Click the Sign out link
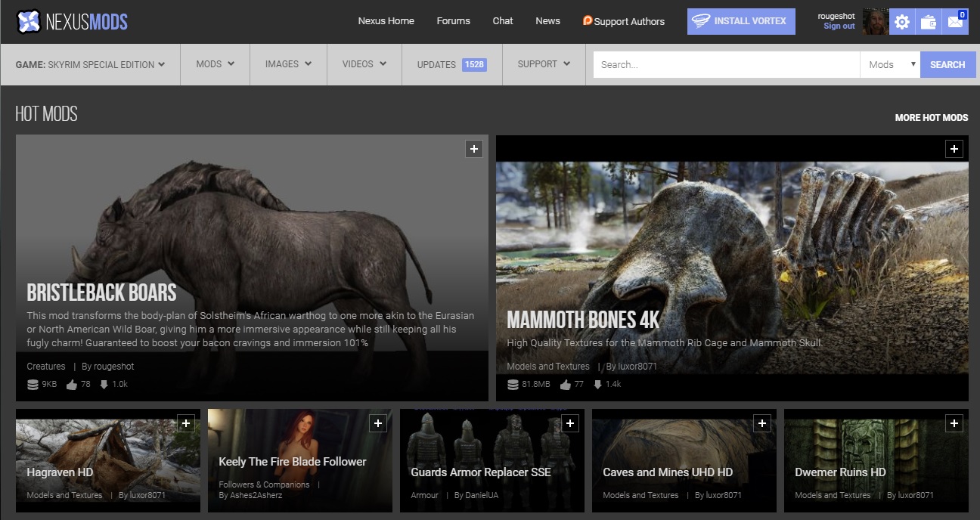This screenshot has height=520, width=980. [839, 26]
